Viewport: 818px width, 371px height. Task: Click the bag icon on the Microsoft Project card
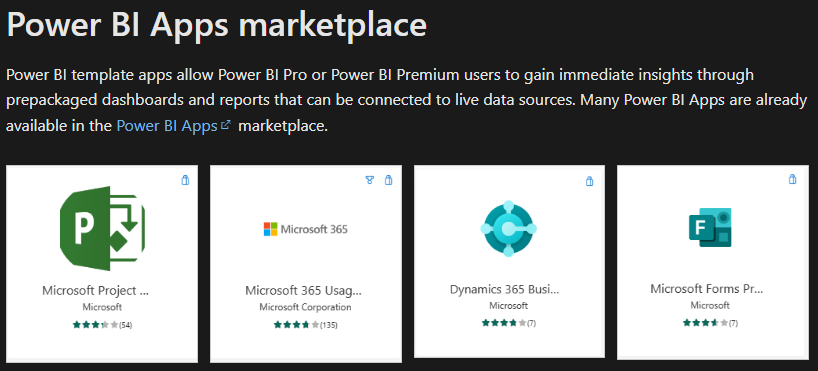pos(185,180)
